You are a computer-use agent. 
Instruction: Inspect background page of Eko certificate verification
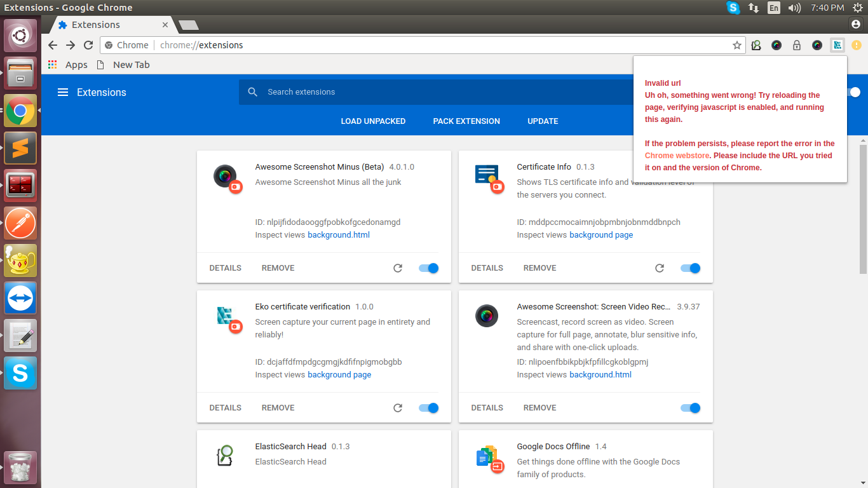click(339, 375)
